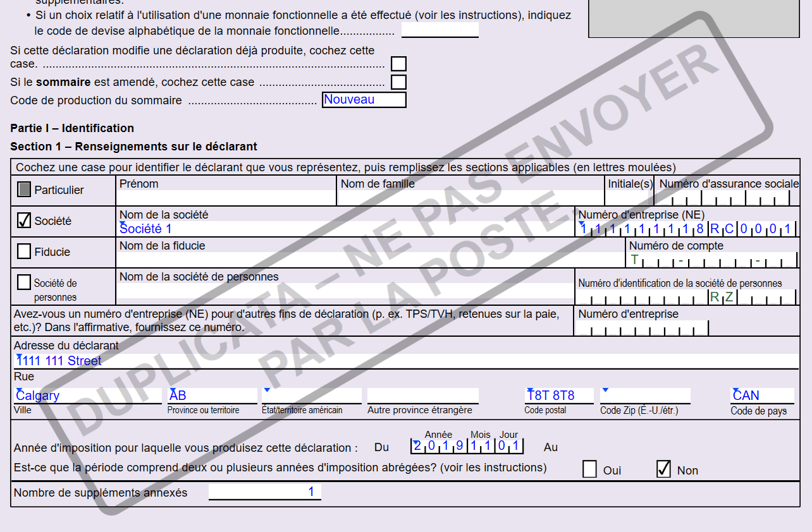The height and width of the screenshot is (532, 812).
Task: Check the amended declaration checkbox
Action: point(398,64)
